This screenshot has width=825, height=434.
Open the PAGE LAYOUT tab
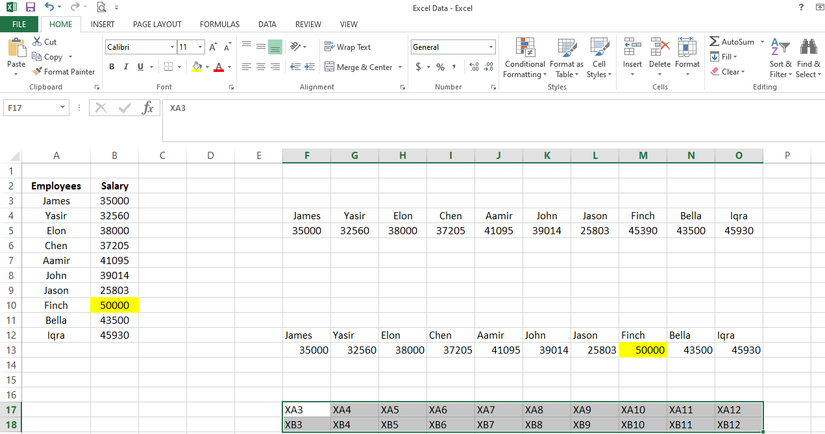[157, 24]
